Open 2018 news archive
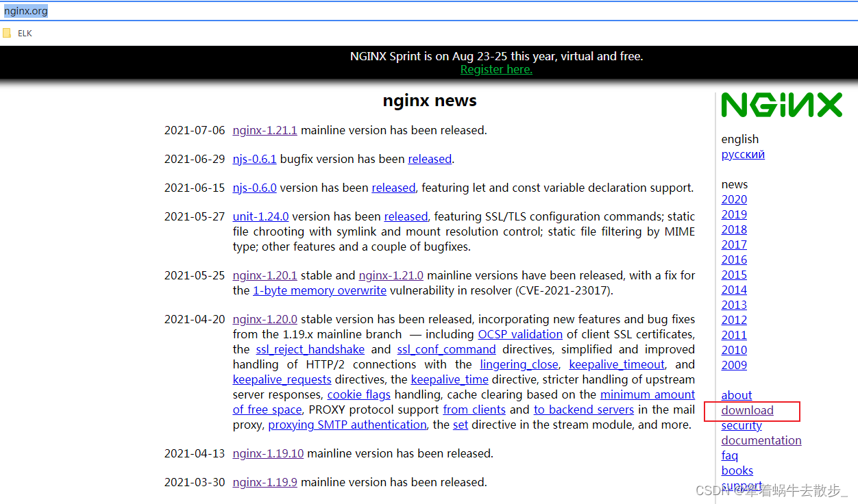 tap(734, 229)
